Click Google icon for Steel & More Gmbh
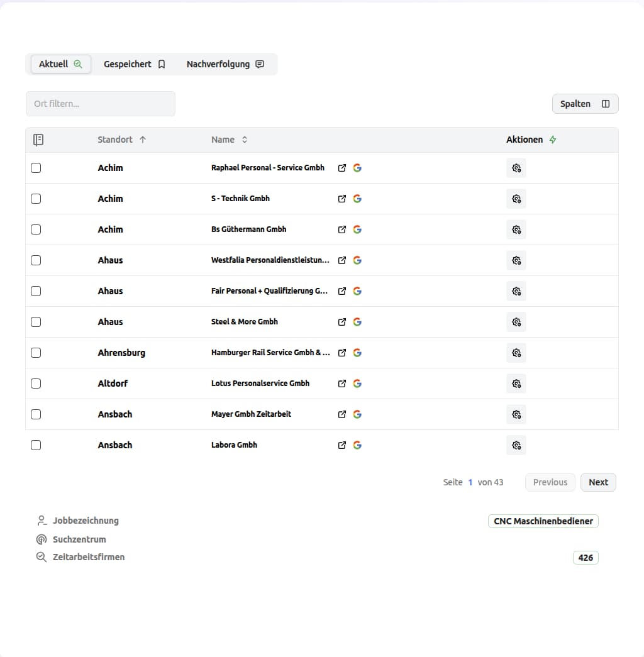Viewport: 644px width, 657px height. click(x=357, y=322)
